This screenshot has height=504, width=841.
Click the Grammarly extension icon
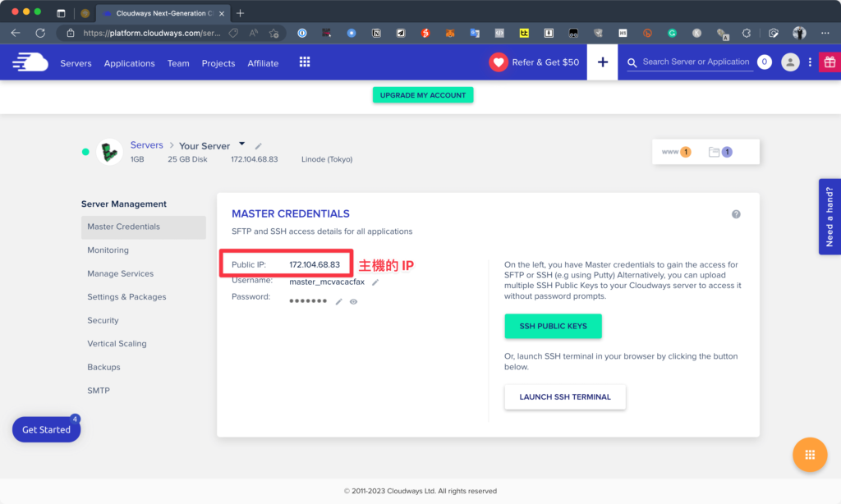point(672,33)
